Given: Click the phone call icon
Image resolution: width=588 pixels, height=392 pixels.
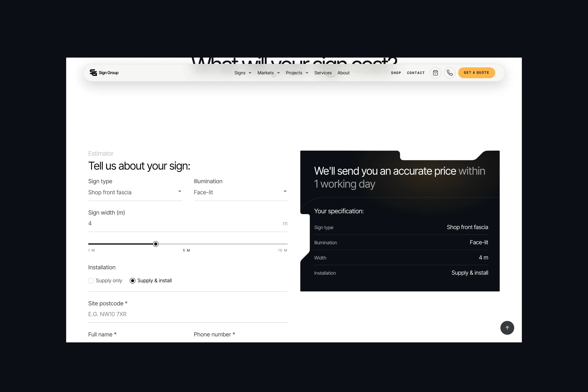Looking at the screenshot, I should (x=450, y=73).
